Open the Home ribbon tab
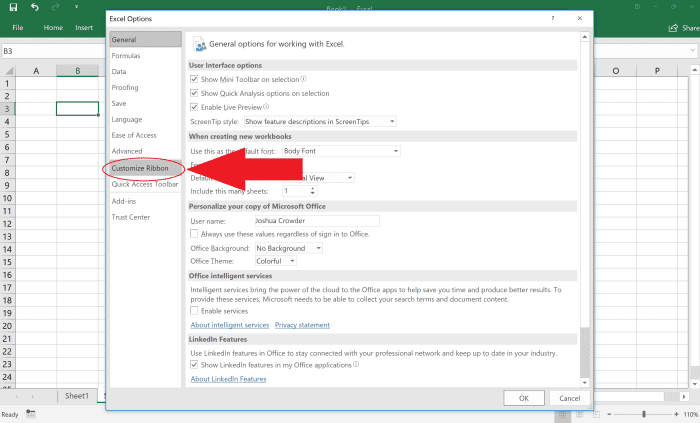This screenshot has height=423, width=700. [53, 28]
